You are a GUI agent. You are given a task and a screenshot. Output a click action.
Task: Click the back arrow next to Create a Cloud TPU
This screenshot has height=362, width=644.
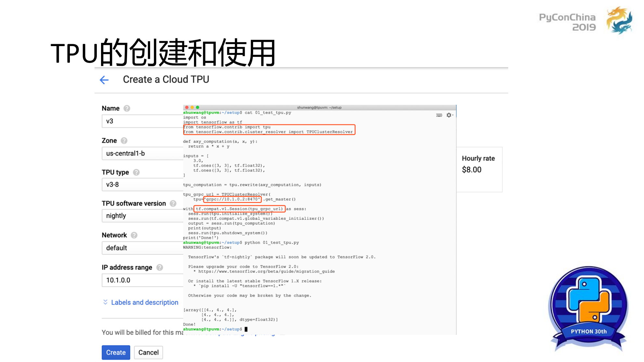[x=104, y=80]
